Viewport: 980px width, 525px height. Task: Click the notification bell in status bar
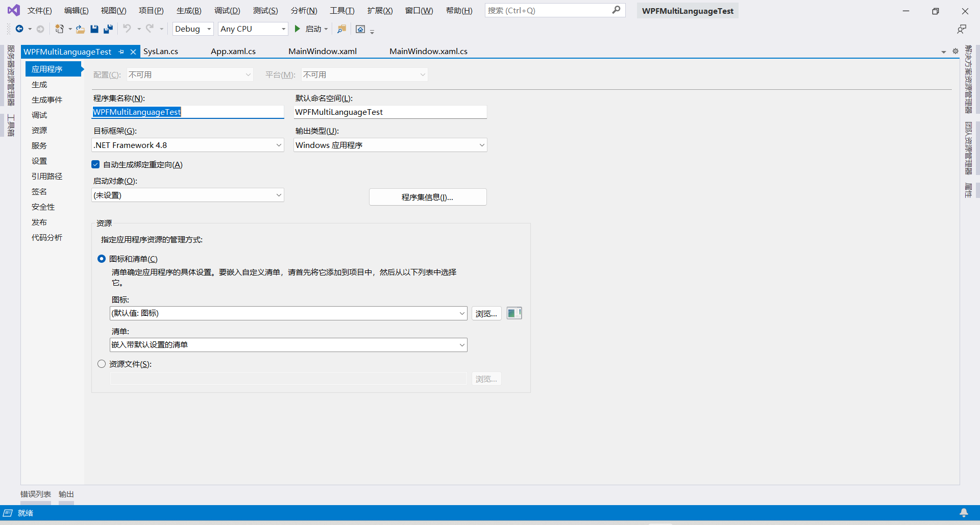coord(964,513)
